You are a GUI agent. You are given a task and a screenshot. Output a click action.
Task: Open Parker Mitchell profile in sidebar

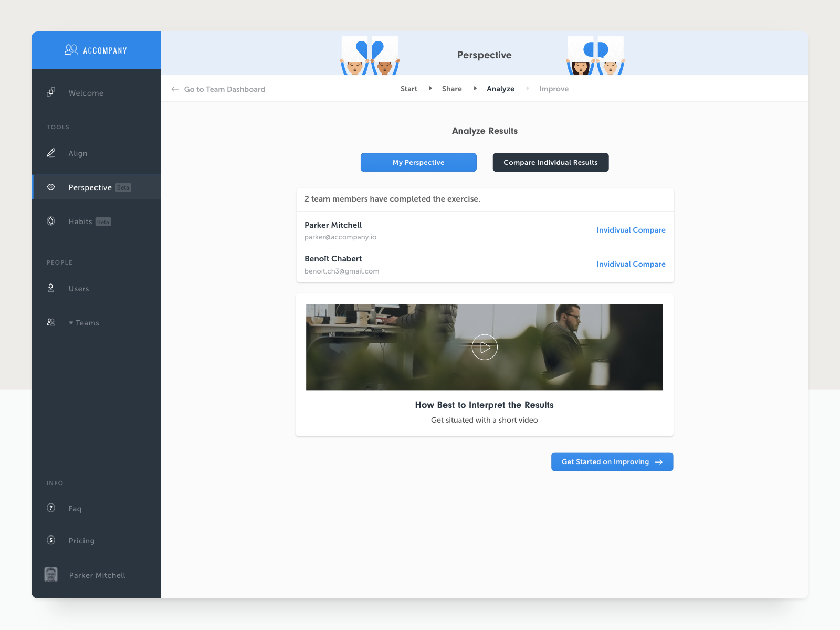(x=97, y=575)
